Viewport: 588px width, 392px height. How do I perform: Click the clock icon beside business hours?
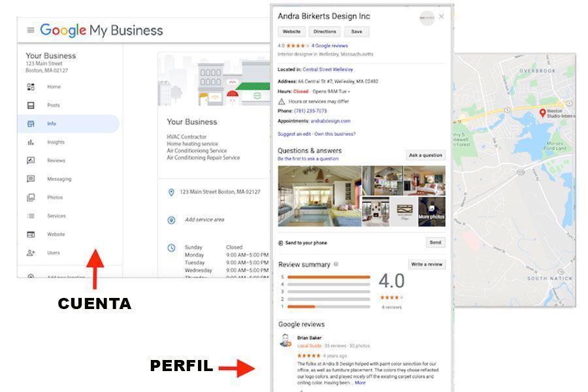[x=171, y=248]
